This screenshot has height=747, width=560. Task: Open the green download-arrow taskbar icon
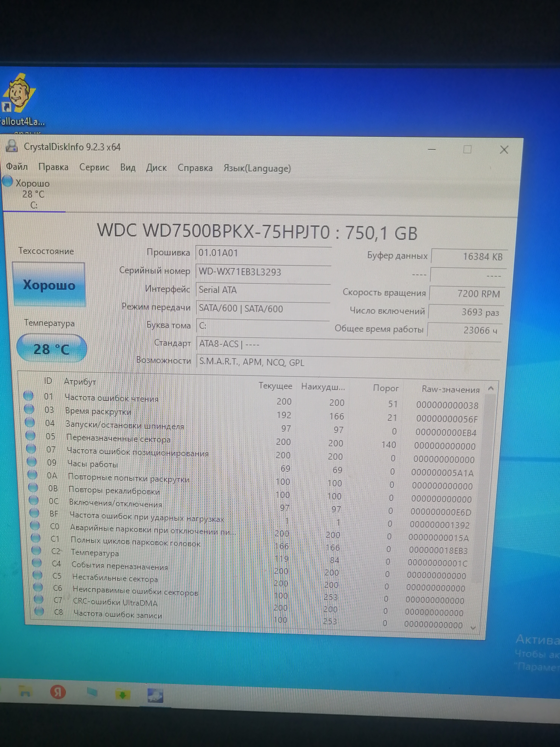pos(123,695)
